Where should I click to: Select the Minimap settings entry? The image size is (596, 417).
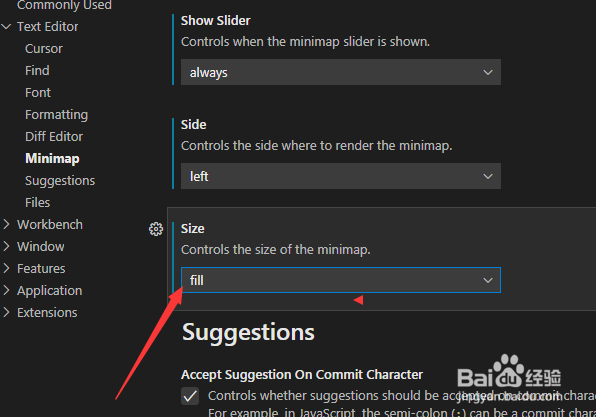52,159
